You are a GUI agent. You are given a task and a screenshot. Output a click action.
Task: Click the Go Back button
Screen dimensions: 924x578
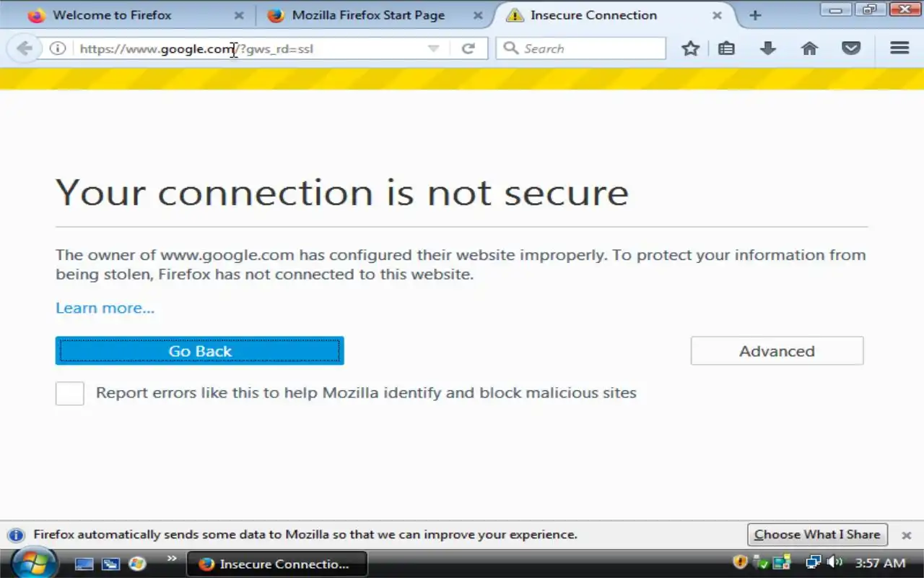200,350
